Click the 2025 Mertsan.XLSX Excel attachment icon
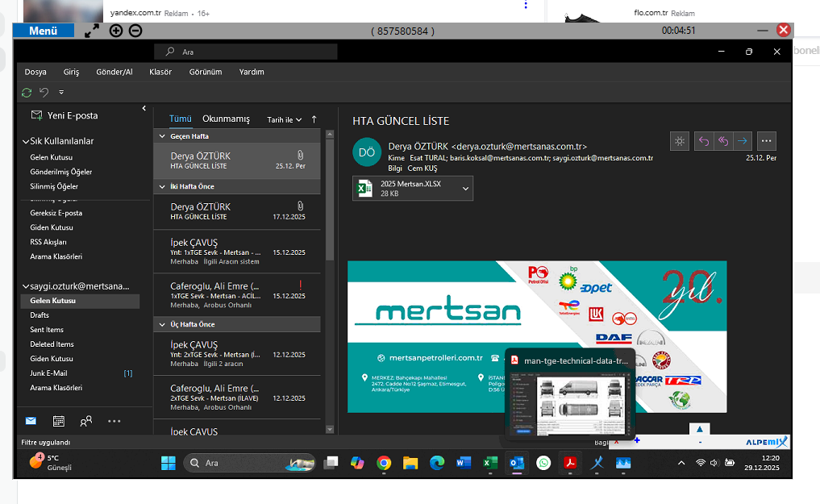Screen dimensions: 820x504 point(364,188)
